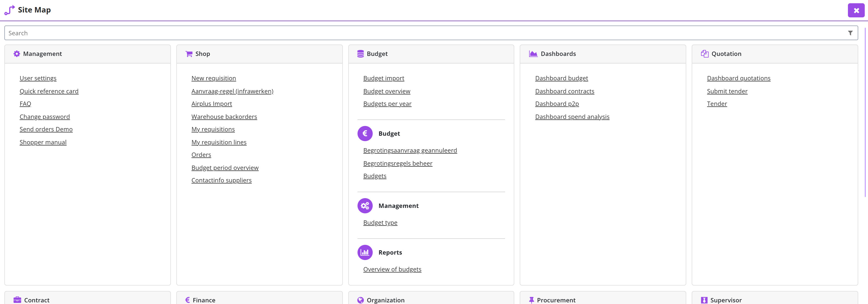Open Send orders Demo link
The width and height of the screenshot is (868, 304).
46,129
